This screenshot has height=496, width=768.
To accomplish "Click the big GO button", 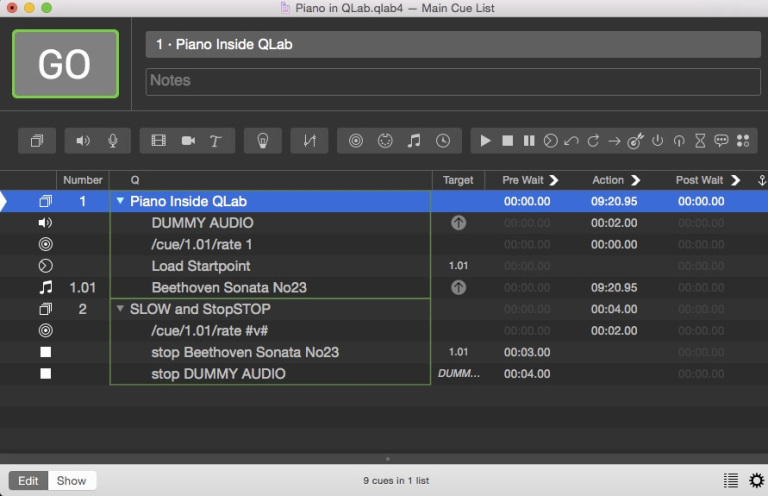I will [65, 64].
